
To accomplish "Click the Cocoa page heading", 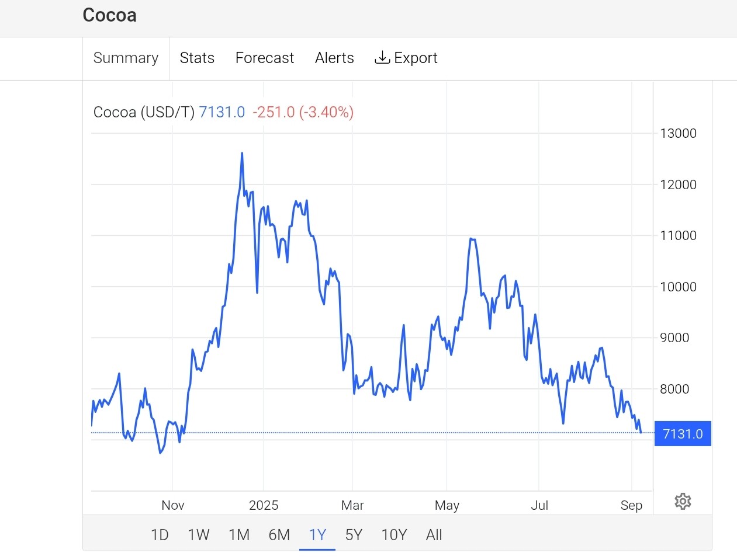I will click(x=110, y=15).
